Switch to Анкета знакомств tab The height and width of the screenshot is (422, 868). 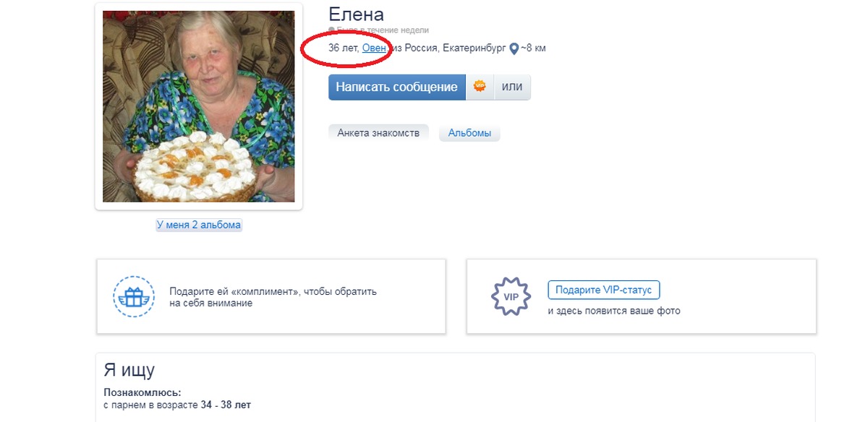(x=378, y=133)
